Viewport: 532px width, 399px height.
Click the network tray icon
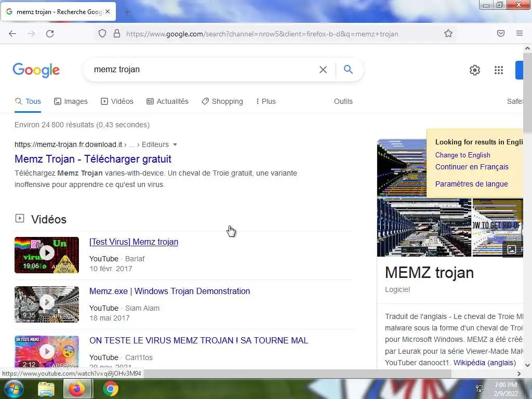[x=480, y=389]
